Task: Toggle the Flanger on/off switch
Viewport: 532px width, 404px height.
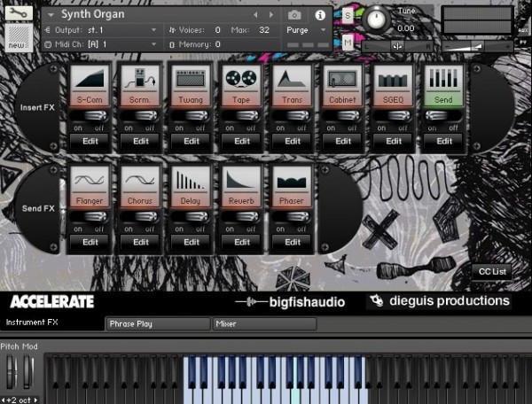Action: (90, 217)
